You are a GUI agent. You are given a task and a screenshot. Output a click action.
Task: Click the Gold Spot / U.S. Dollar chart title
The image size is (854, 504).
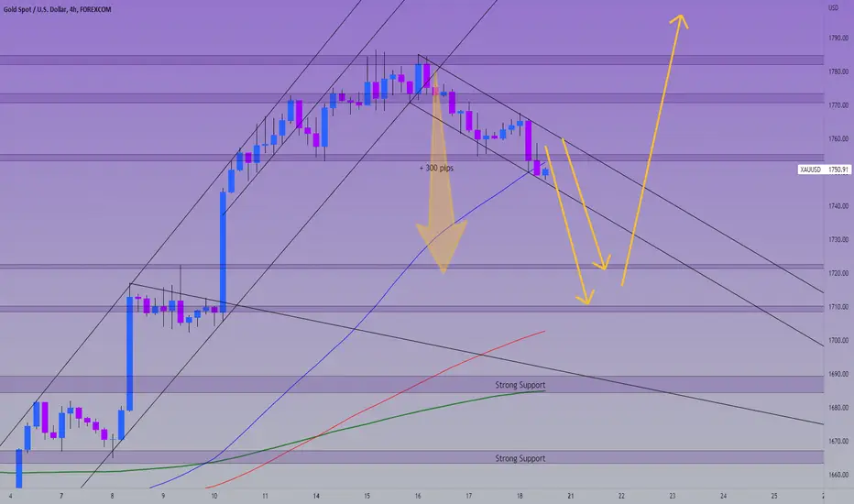coord(57,9)
